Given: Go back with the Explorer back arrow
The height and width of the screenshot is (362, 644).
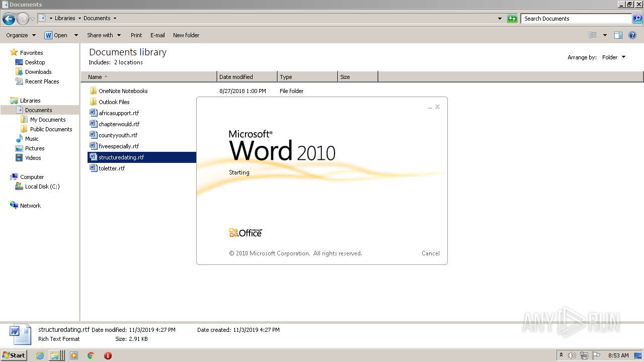Looking at the screenshot, I should click(9, 19).
